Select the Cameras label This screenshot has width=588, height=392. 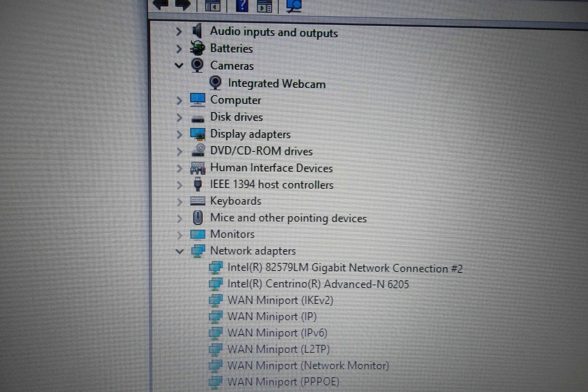[232, 66]
